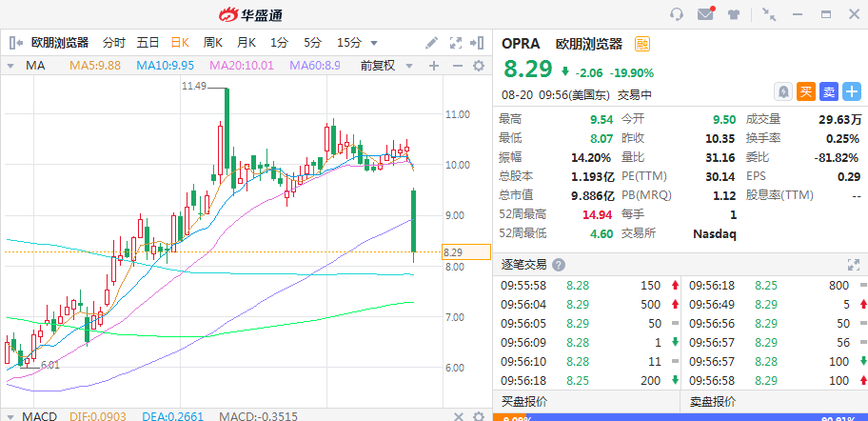The width and height of the screenshot is (868, 421).
Task: Add OPRA to watchlist with plus icon
Action: click(852, 91)
